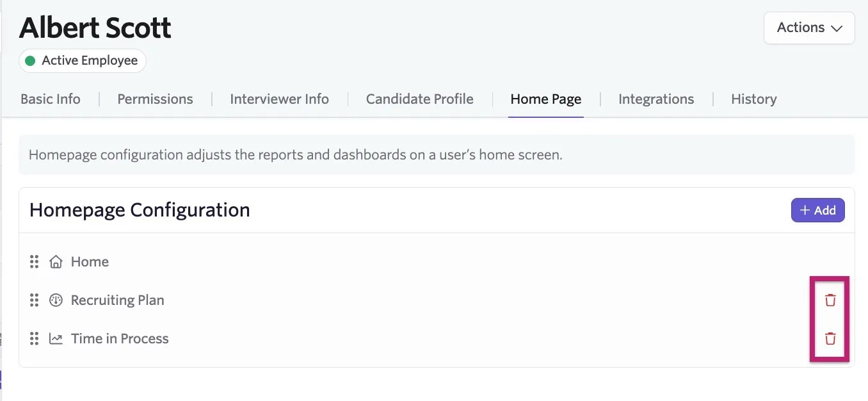Viewport: 868px width, 401px height.
Task: Click the house icon next to Home
Action: 56,261
